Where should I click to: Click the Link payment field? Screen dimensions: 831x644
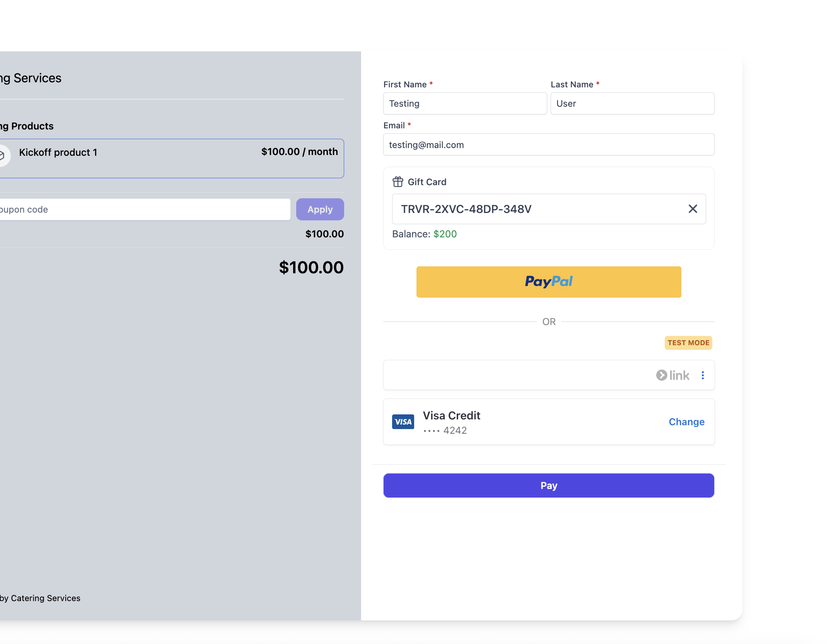[x=549, y=375]
